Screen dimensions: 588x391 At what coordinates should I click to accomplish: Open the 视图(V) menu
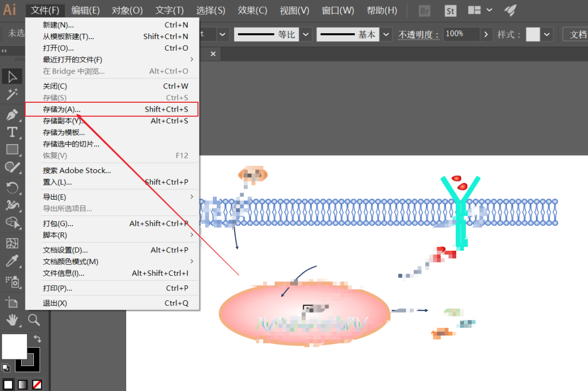(295, 10)
